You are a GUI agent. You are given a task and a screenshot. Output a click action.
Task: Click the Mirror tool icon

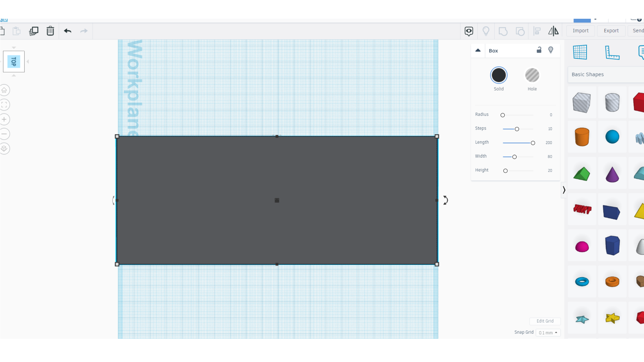[x=553, y=31]
